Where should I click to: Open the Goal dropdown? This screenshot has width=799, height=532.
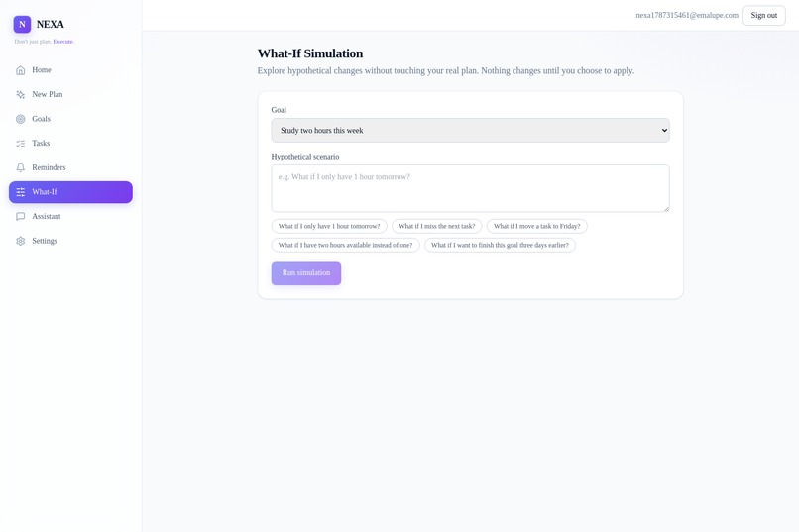pyautogui.click(x=470, y=131)
